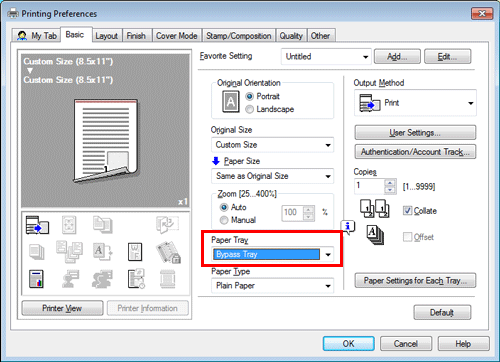This screenshot has height=362, width=500.
Task: Expand the Paper Type dropdown
Action: 272,286
